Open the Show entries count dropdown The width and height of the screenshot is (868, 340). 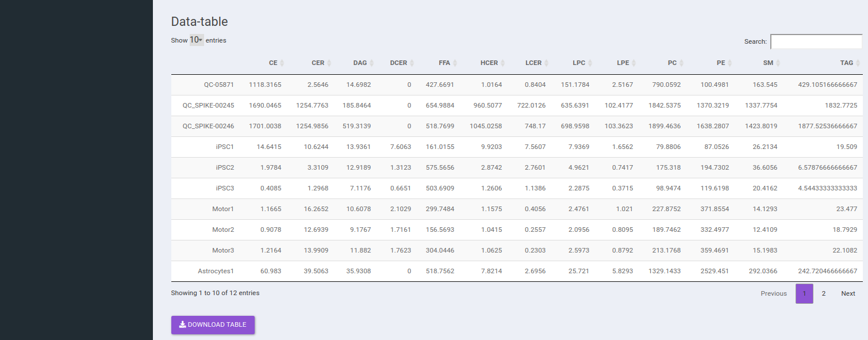click(197, 40)
